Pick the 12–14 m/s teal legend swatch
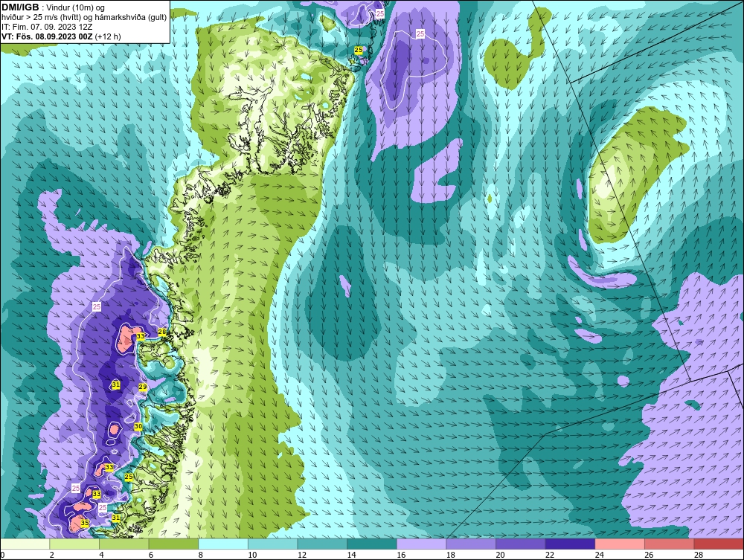The image size is (744, 560). coord(322,544)
